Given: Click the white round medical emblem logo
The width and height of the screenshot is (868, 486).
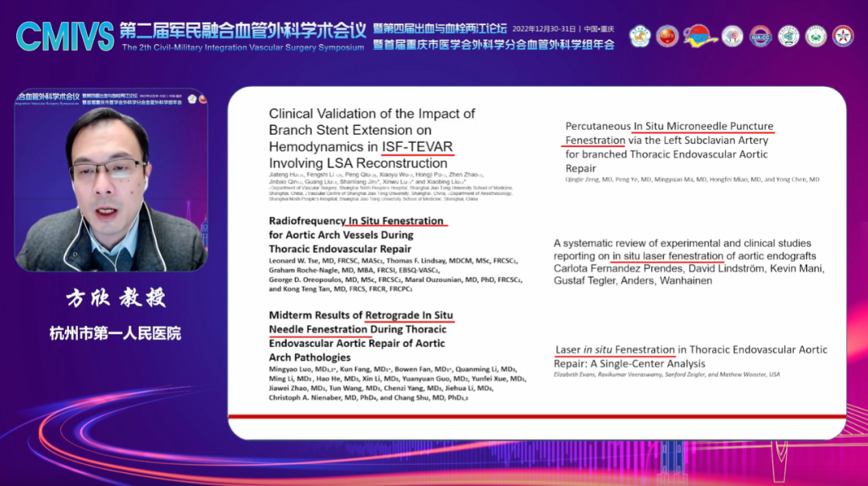Looking at the screenshot, I should tap(788, 36).
